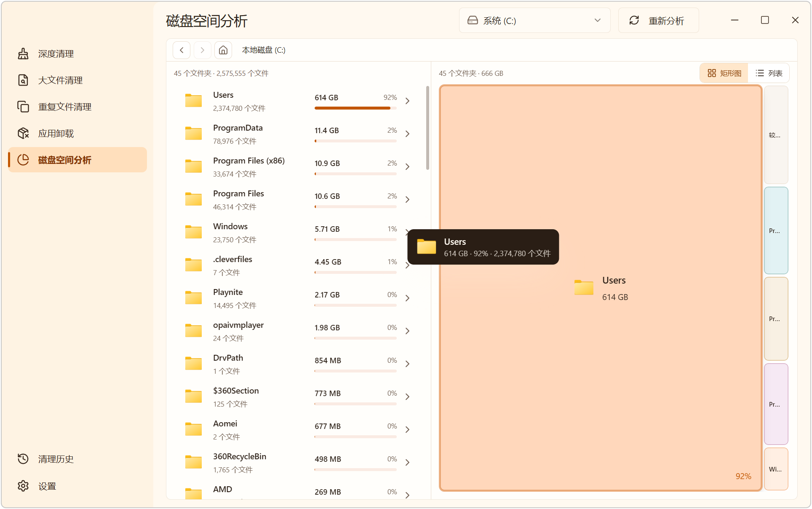Expand the Playnite folder chevron
The width and height of the screenshot is (812, 509).
[407, 298]
